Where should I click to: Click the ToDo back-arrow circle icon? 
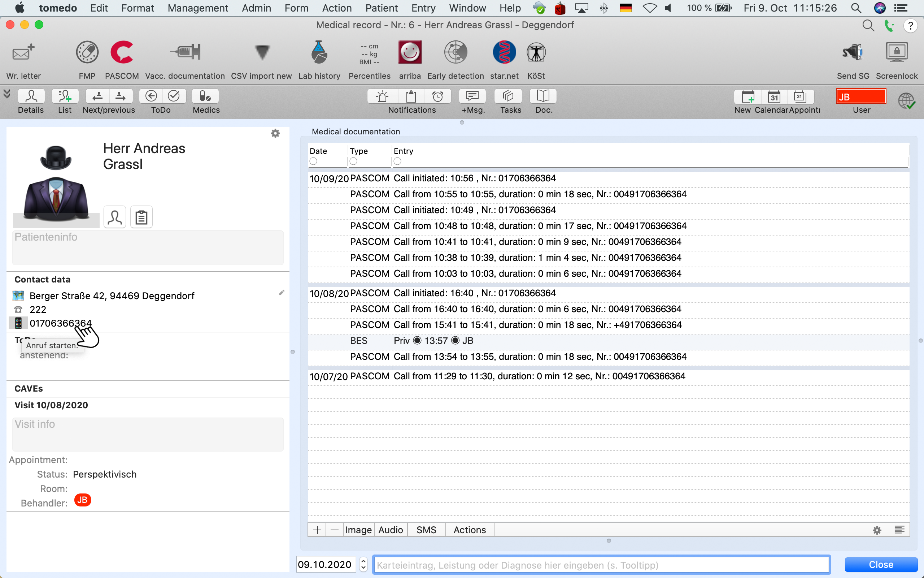151,96
